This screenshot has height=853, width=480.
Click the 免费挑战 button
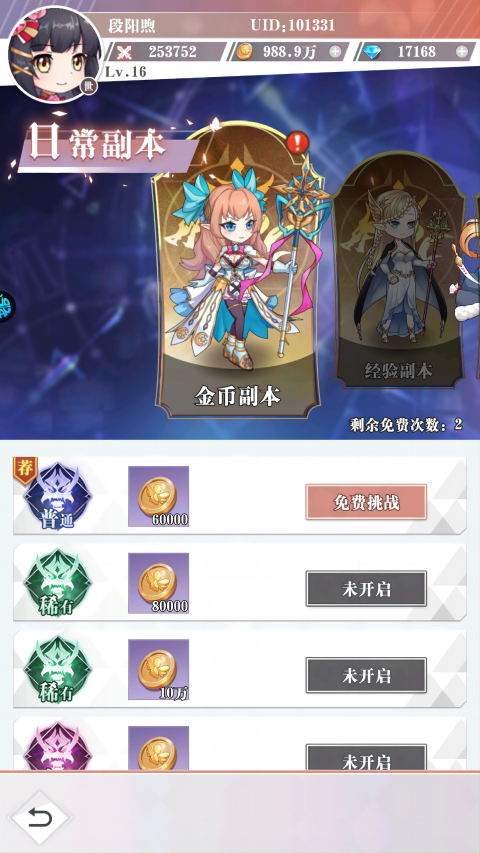point(366,502)
